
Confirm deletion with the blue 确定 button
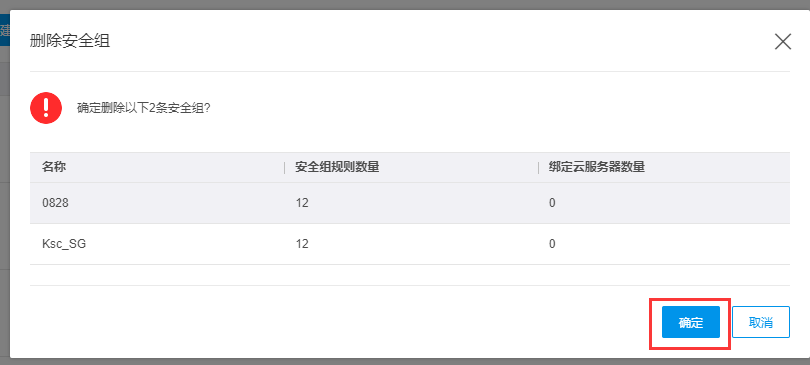[x=691, y=322]
